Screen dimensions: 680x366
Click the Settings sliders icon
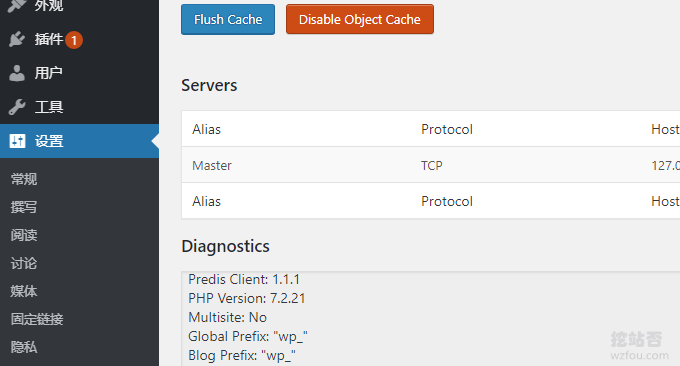coord(17,141)
